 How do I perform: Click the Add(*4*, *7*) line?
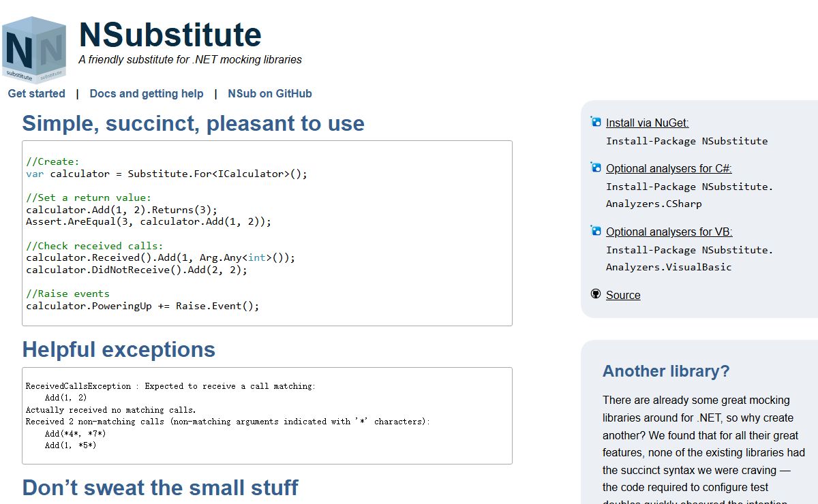tap(75, 434)
